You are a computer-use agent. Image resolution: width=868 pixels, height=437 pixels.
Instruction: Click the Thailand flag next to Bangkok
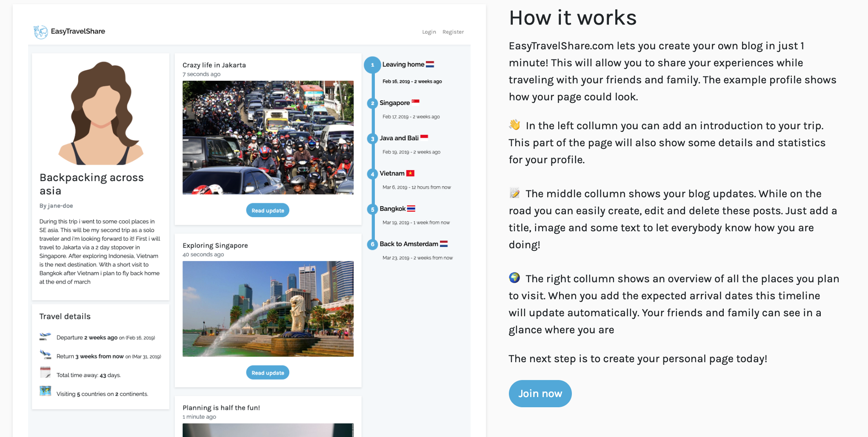pos(410,208)
